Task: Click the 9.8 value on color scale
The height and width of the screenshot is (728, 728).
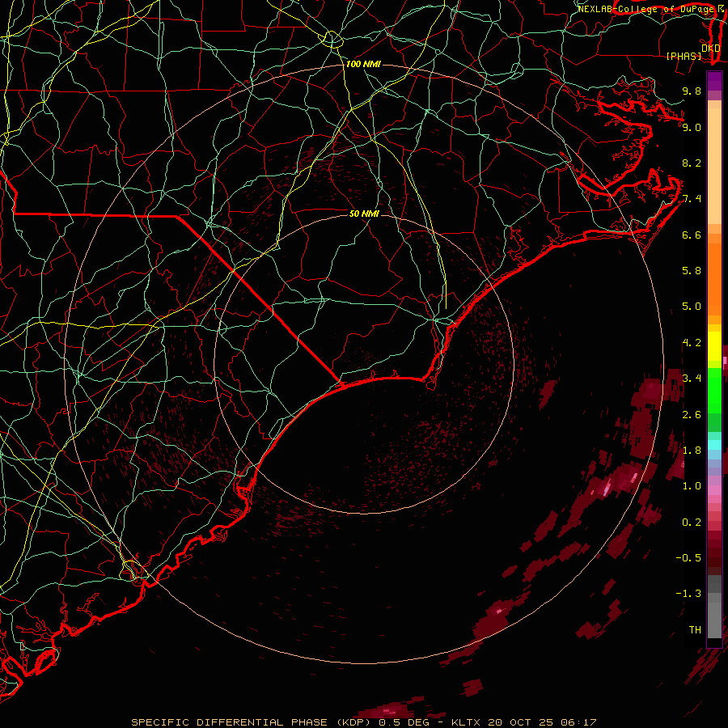Action: [x=692, y=91]
